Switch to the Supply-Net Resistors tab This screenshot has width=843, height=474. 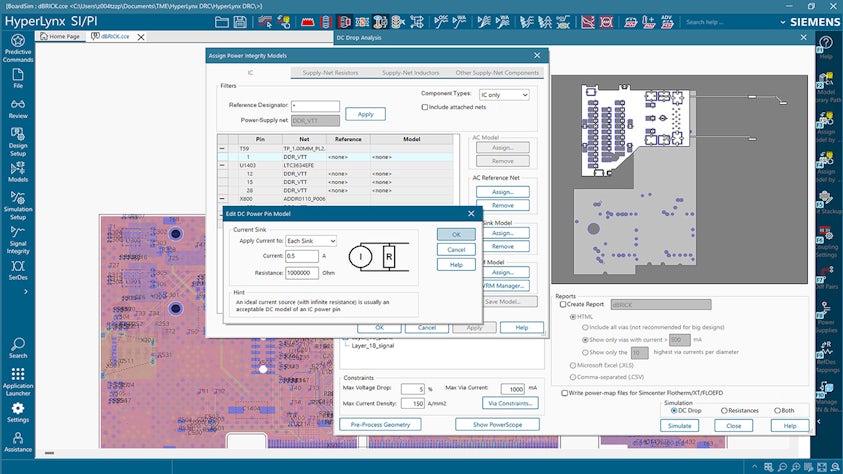tap(330, 73)
